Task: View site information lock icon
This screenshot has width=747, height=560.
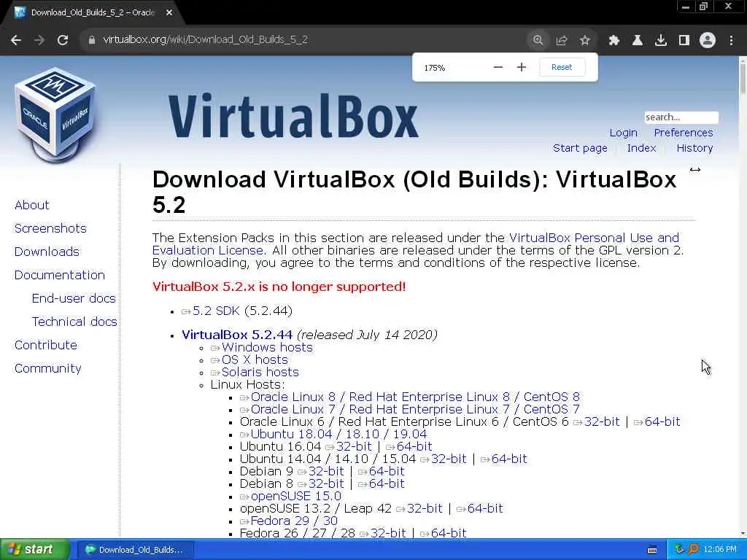Action: 92,40
